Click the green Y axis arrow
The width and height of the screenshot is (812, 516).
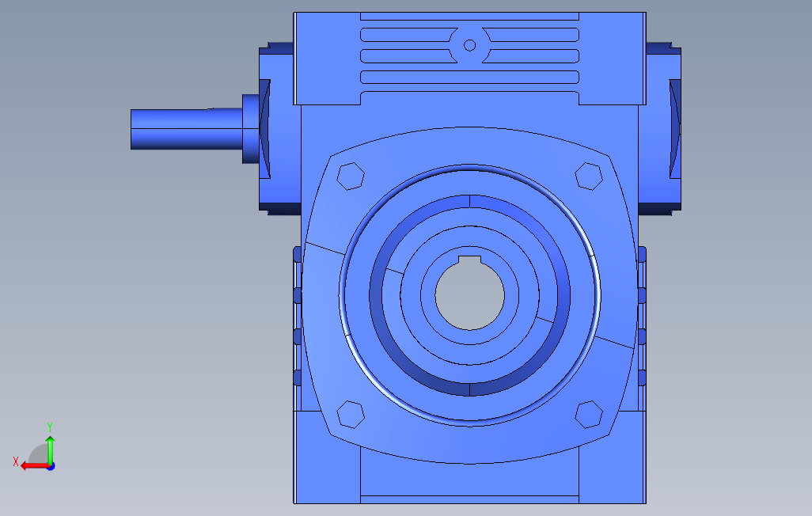[50, 450]
